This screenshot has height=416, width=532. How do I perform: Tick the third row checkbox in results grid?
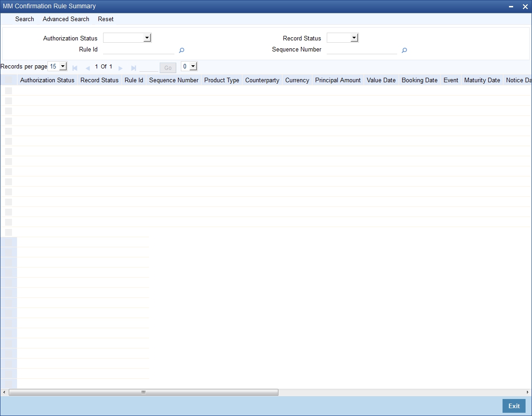point(8,111)
